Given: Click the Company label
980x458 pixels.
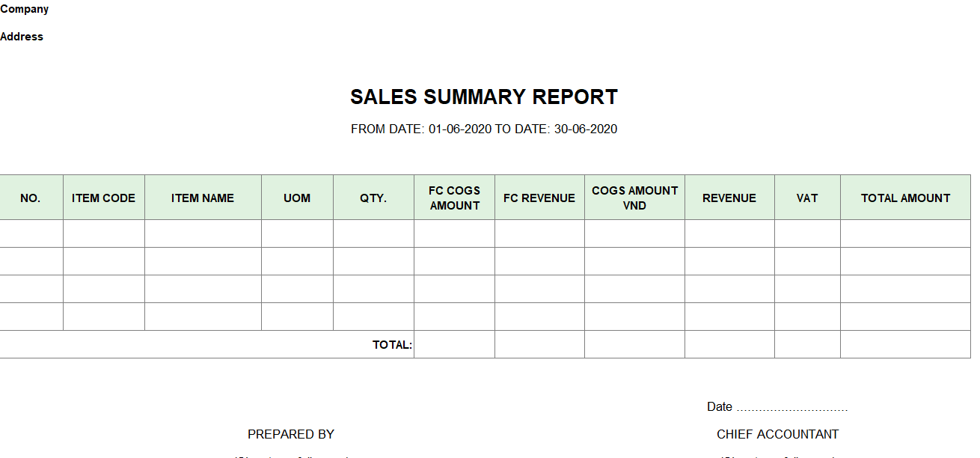Looking at the screenshot, I should 25,9.
